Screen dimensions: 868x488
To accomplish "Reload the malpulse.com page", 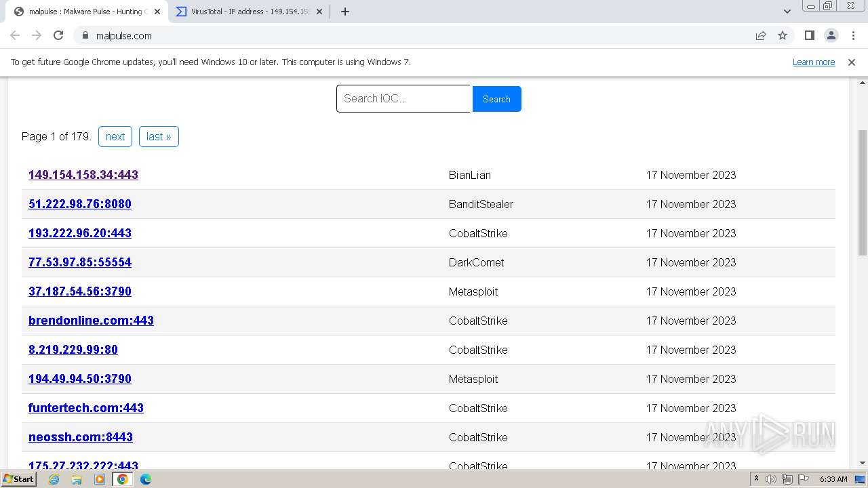I will pos(58,36).
